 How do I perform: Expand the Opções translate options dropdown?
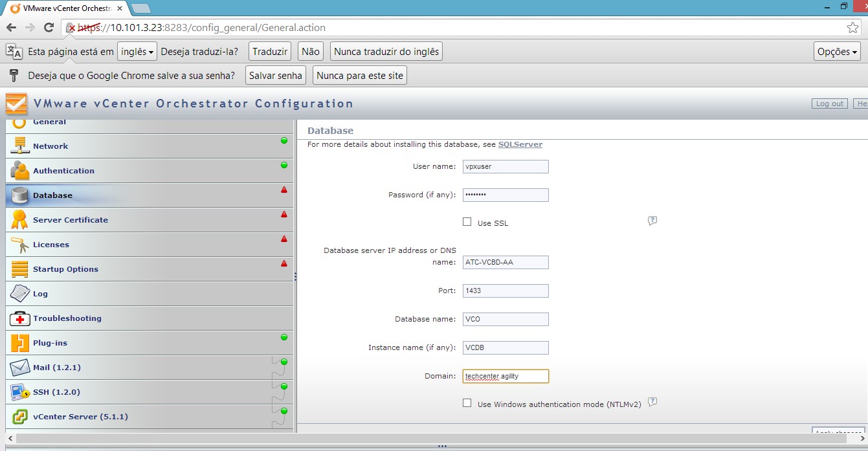click(x=837, y=52)
